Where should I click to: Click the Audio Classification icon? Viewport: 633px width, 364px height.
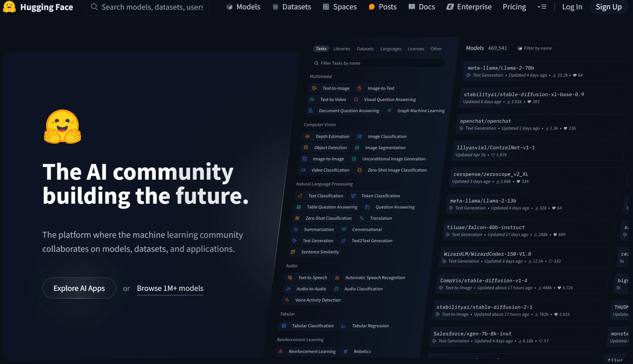(x=336, y=289)
